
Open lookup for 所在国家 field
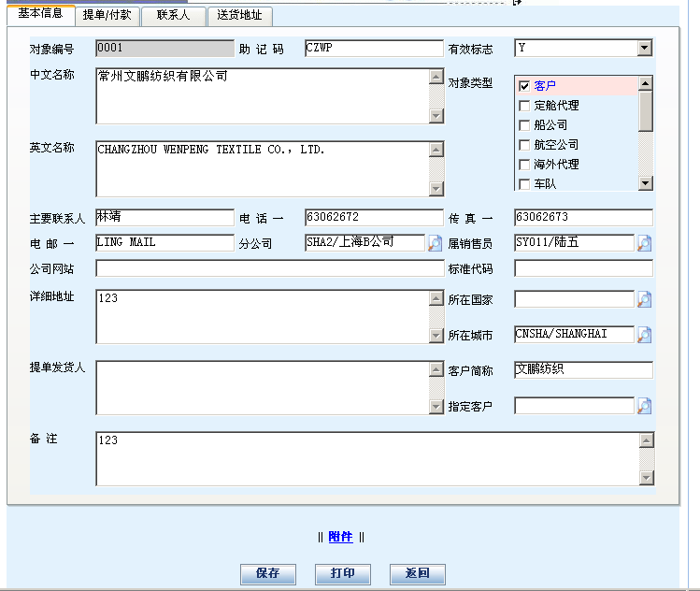click(645, 300)
